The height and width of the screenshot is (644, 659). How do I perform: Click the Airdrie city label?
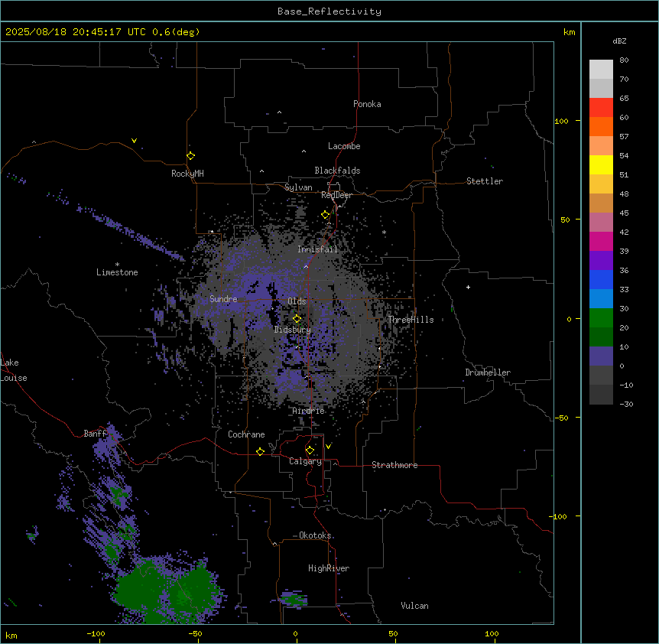[309, 411]
